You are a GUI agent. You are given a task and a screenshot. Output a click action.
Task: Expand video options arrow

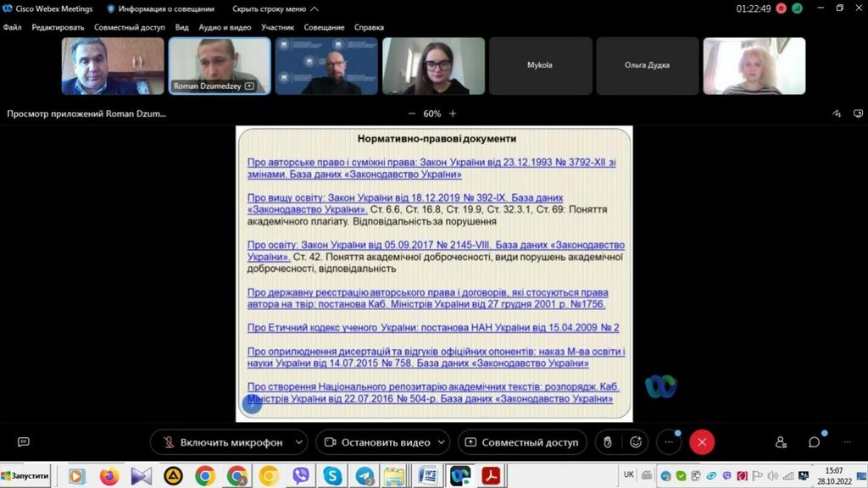pos(442,442)
